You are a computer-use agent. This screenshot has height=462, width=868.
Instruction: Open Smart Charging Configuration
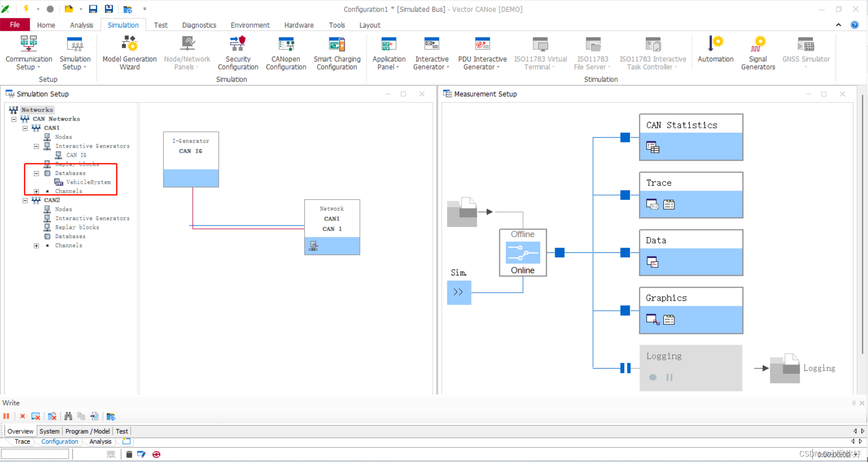pyautogui.click(x=337, y=53)
